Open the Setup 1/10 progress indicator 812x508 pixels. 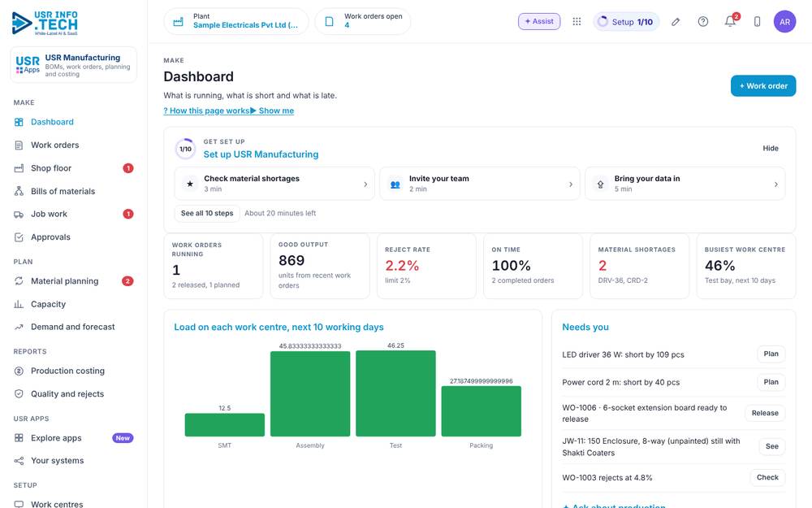click(x=626, y=22)
